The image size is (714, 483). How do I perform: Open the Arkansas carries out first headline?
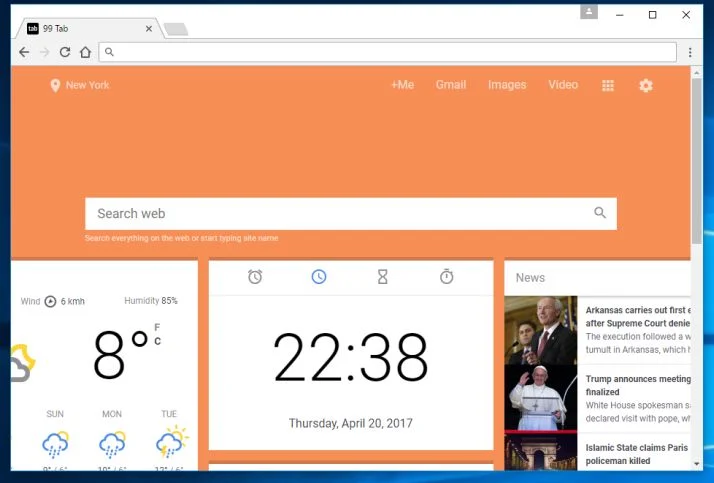coord(638,316)
